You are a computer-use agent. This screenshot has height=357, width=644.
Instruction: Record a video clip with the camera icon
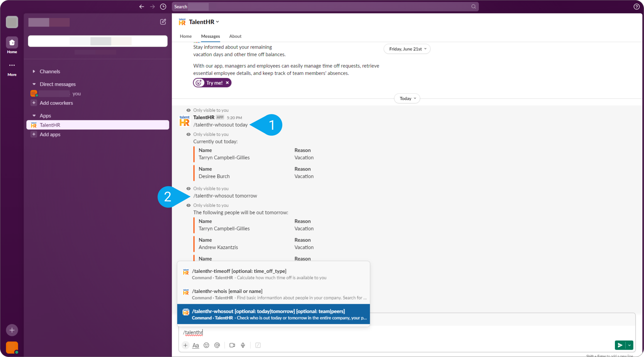tap(232, 345)
